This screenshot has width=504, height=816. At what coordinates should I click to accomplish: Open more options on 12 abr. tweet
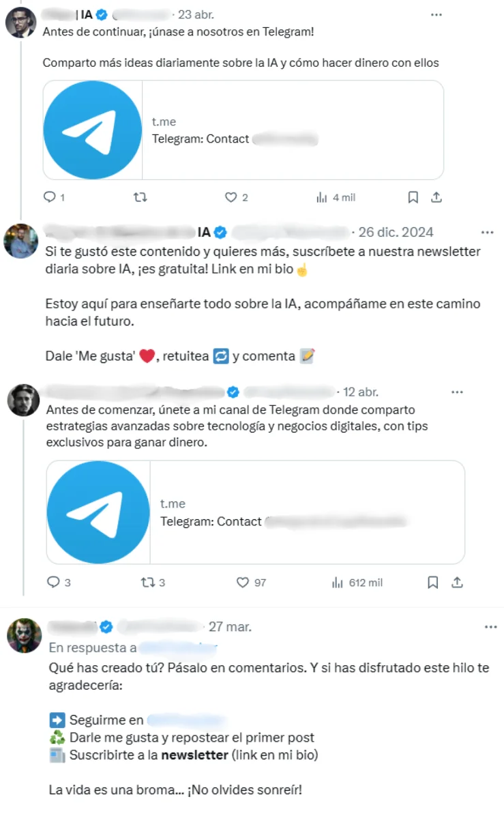click(457, 392)
